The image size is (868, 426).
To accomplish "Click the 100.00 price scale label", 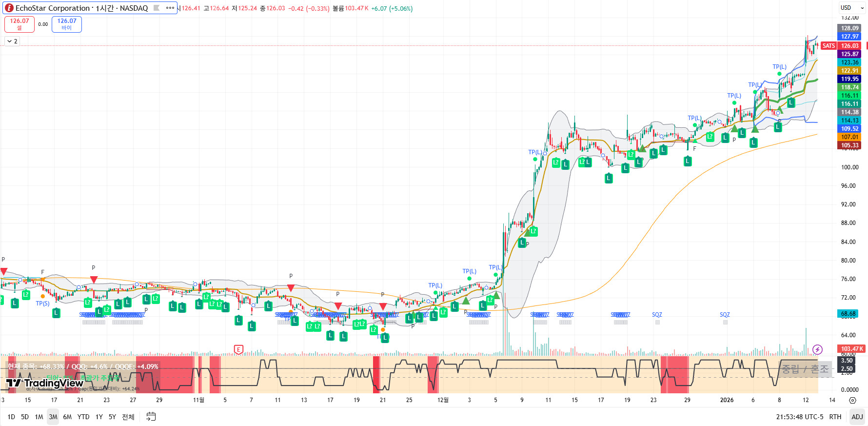I will point(849,167).
